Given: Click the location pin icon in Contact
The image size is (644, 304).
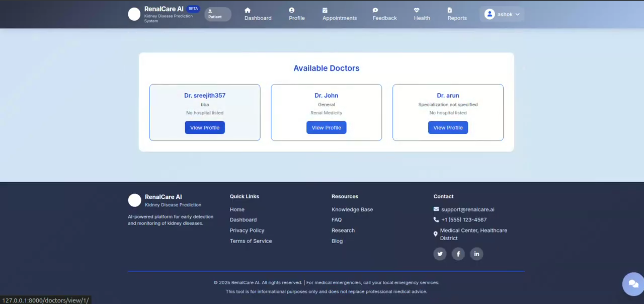Looking at the screenshot, I should pyautogui.click(x=436, y=234).
